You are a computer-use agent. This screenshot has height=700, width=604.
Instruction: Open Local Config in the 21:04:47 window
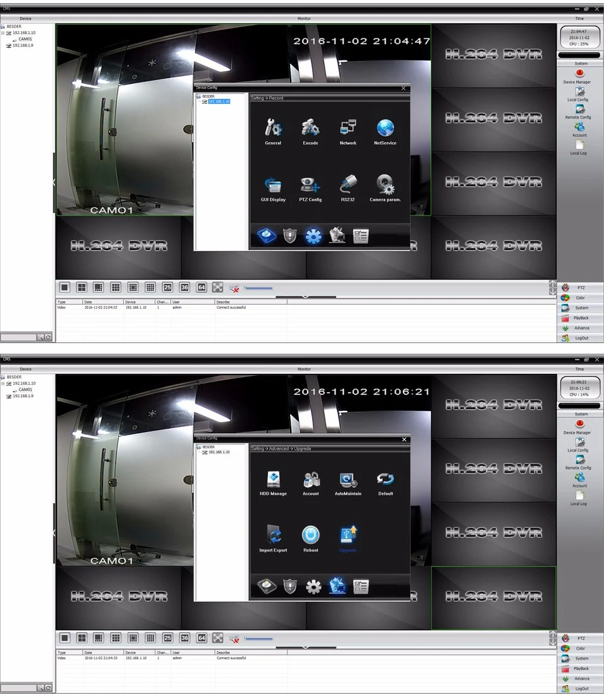pyautogui.click(x=579, y=94)
